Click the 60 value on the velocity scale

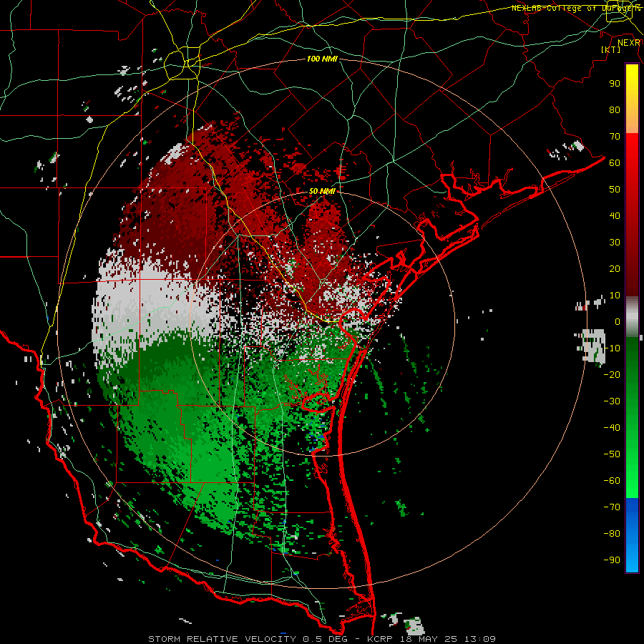[615, 162]
